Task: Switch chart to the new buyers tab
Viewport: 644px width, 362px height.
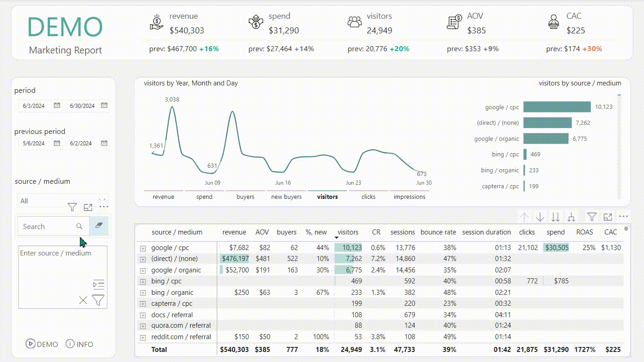Action: (x=286, y=197)
